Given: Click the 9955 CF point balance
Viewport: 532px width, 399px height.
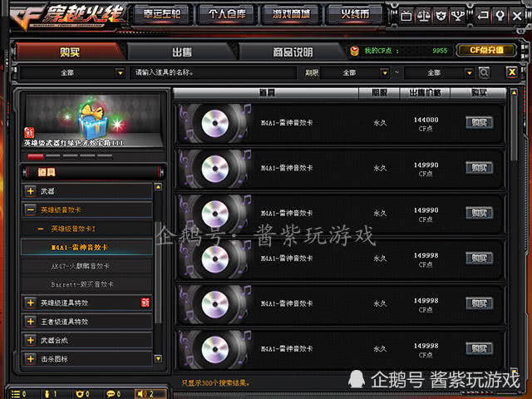Looking at the screenshot, I should tap(440, 51).
